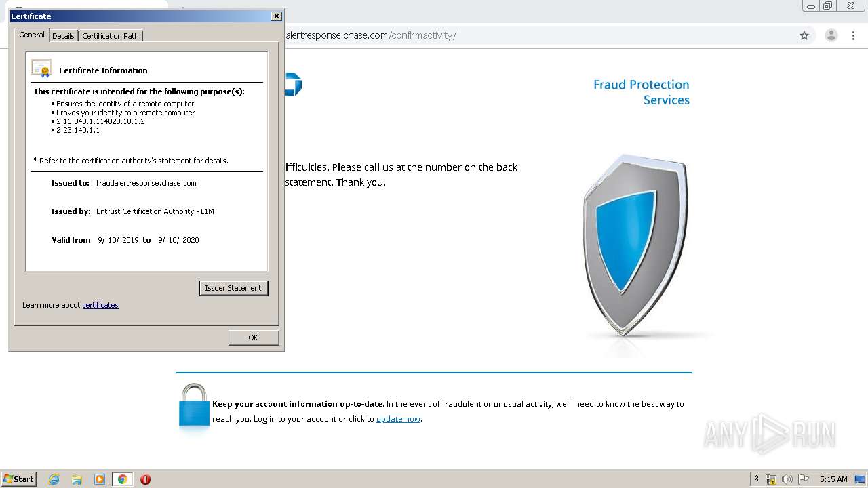Image resolution: width=868 pixels, height=488 pixels.
Task: Select the General tab
Action: (x=32, y=35)
